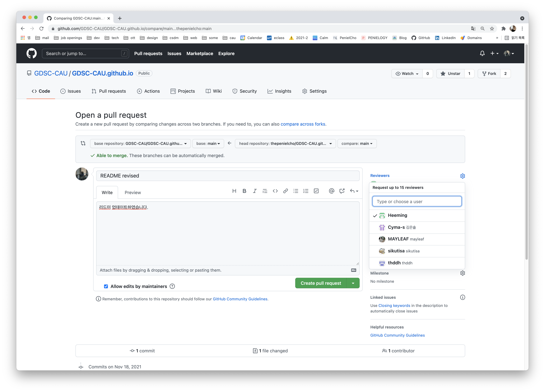Add a numbered list
This screenshot has width=545, height=392.
306,191
